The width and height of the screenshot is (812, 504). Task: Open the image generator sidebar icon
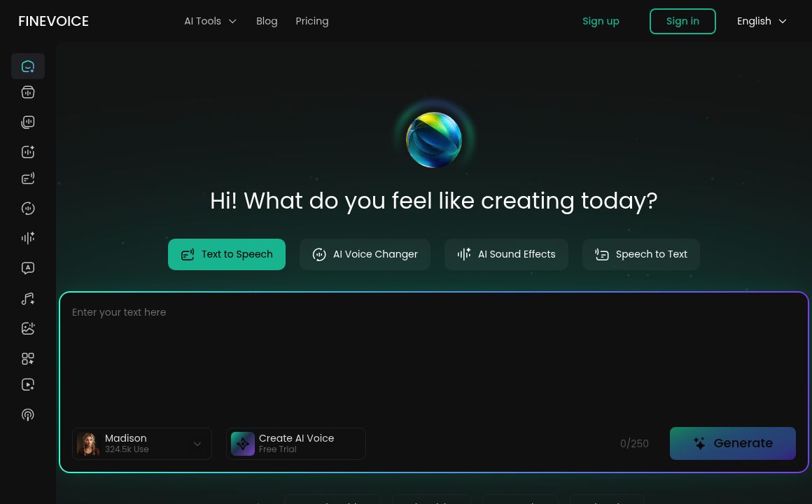coord(28,328)
